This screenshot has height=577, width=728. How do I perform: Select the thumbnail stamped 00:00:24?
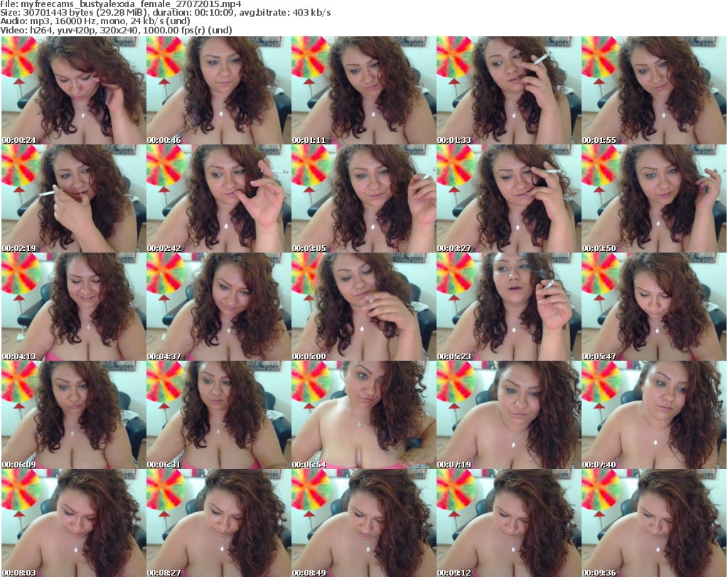click(x=74, y=90)
